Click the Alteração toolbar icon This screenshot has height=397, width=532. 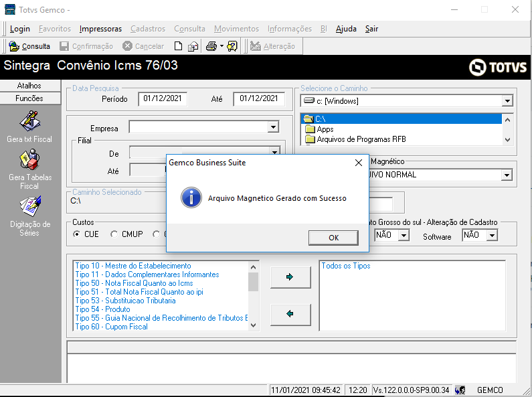(x=255, y=46)
